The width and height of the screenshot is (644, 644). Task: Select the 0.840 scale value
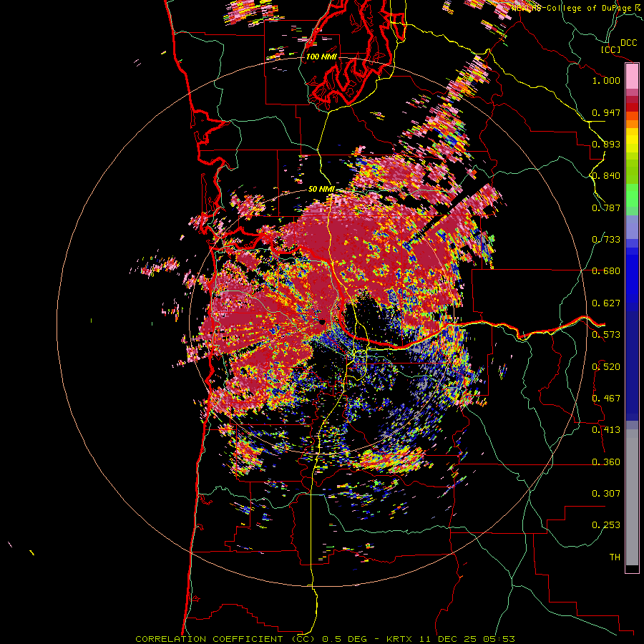[606, 176]
